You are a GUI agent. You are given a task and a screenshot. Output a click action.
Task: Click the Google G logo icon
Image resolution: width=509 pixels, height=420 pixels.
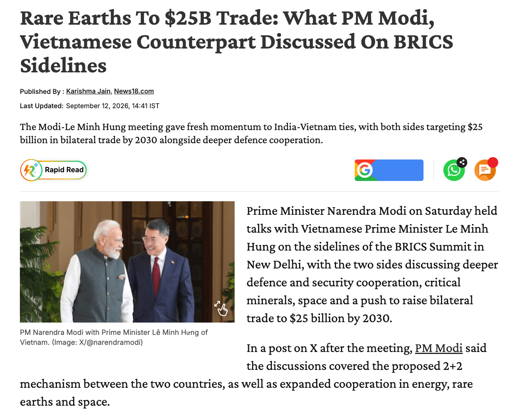[x=365, y=170]
